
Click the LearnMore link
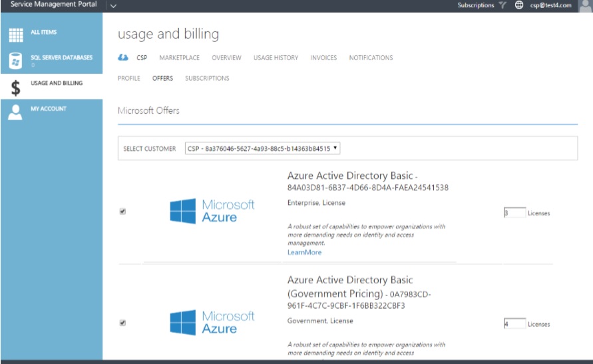(304, 252)
